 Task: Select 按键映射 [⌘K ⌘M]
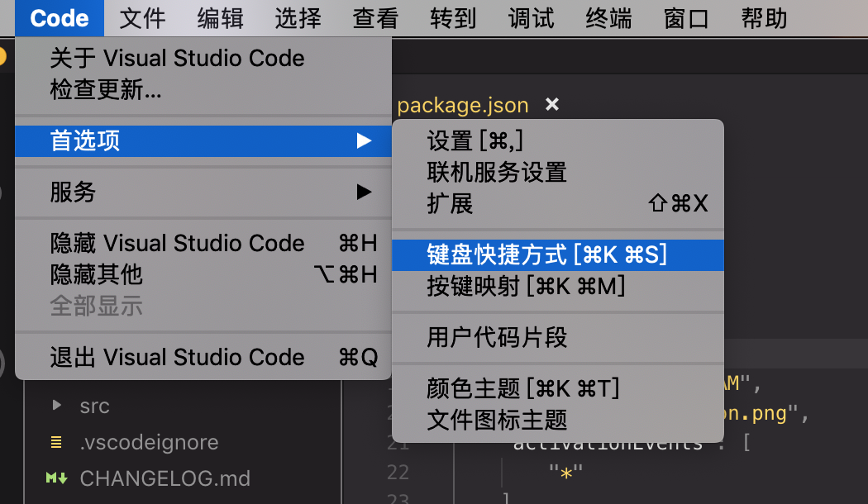558,287
